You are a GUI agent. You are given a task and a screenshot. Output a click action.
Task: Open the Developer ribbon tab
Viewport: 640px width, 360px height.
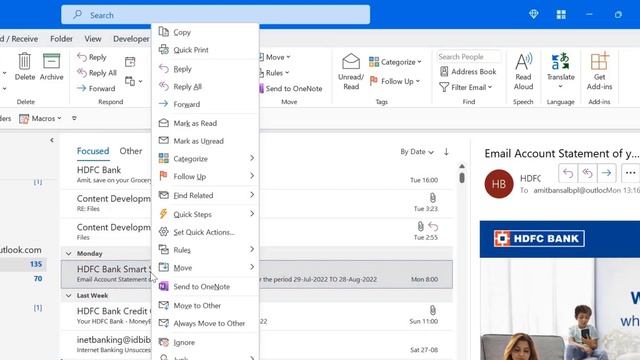[131, 39]
